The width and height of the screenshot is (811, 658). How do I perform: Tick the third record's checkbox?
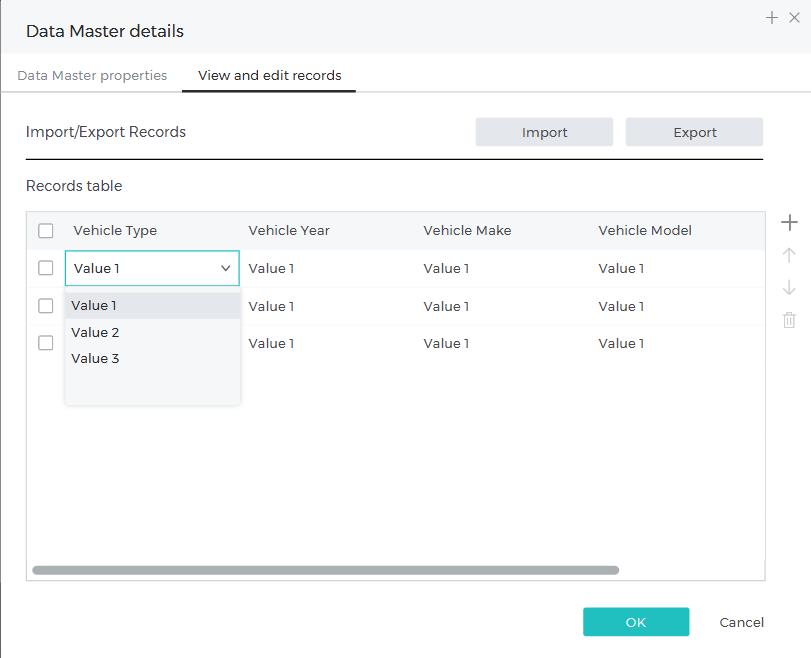[46, 343]
